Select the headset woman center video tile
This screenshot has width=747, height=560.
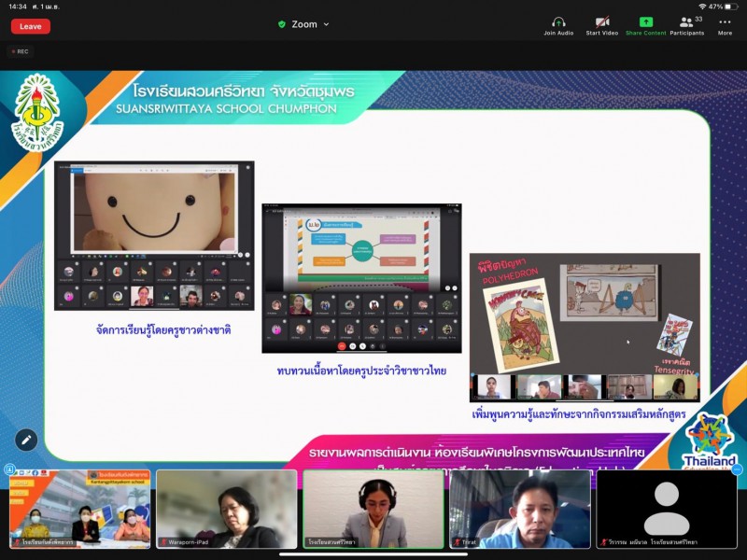click(x=373, y=509)
